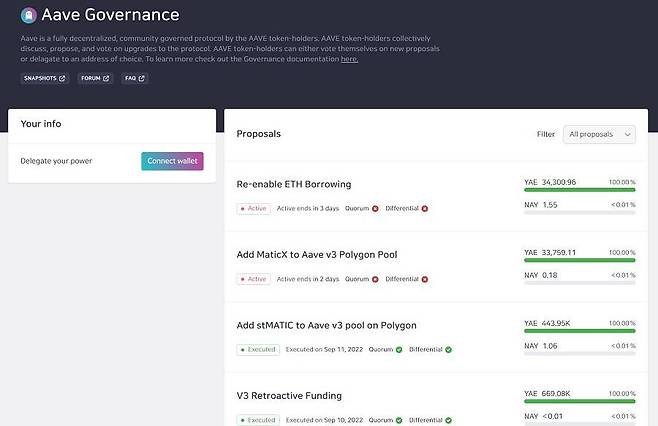Click the Differential passed check icon on Add stMATIC
The image size is (658, 426).
click(449, 350)
